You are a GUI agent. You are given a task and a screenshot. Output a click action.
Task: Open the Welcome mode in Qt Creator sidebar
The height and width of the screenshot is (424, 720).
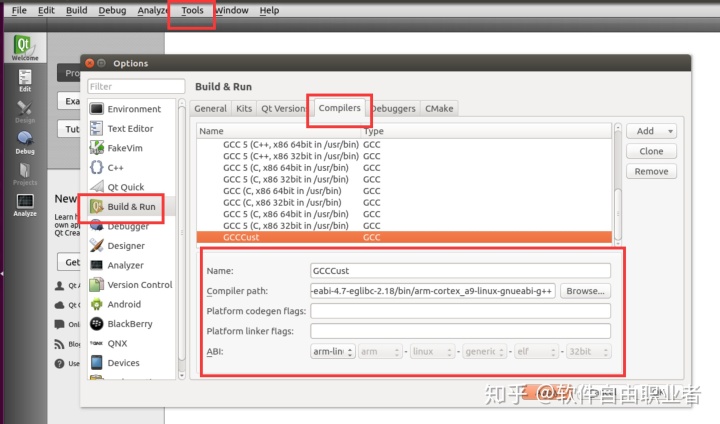coord(25,48)
